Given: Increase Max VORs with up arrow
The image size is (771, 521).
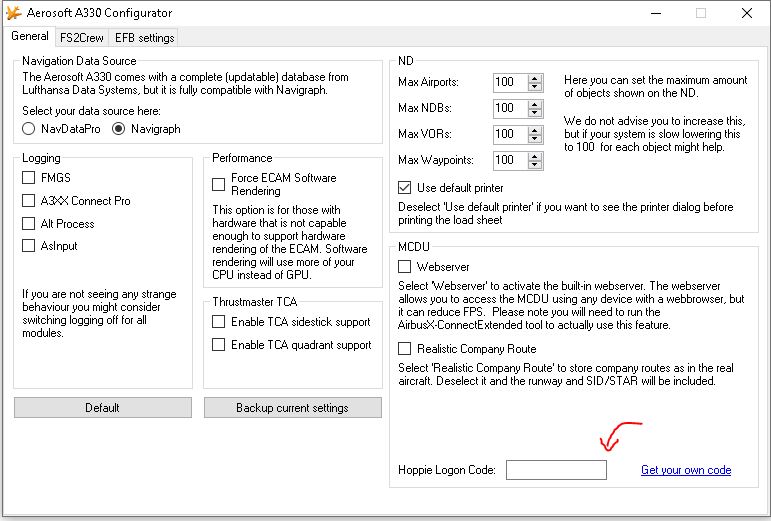Looking at the screenshot, I should (x=534, y=130).
